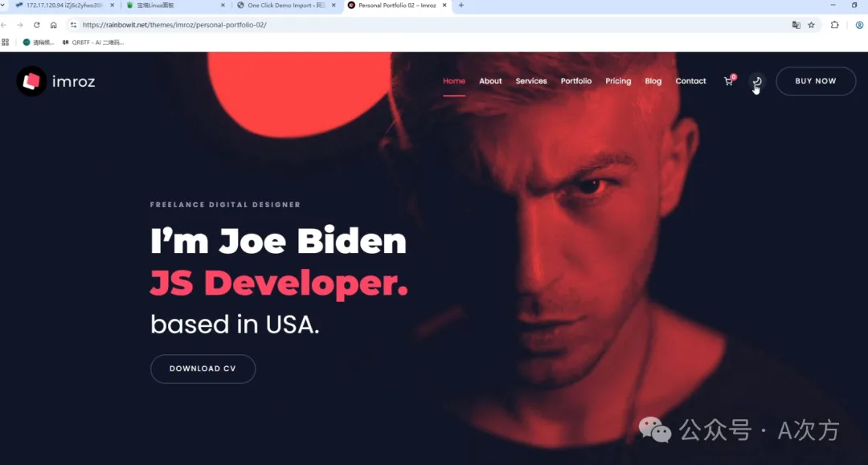This screenshot has width=868, height=465.
Task: Click the imroz logo icon
Action: (x=31, y=81)
